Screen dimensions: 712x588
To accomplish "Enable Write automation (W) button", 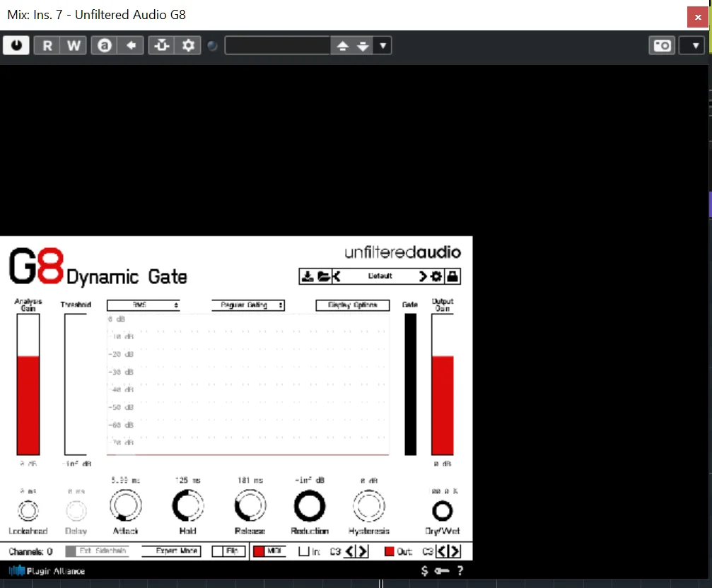I will (74, 45).
